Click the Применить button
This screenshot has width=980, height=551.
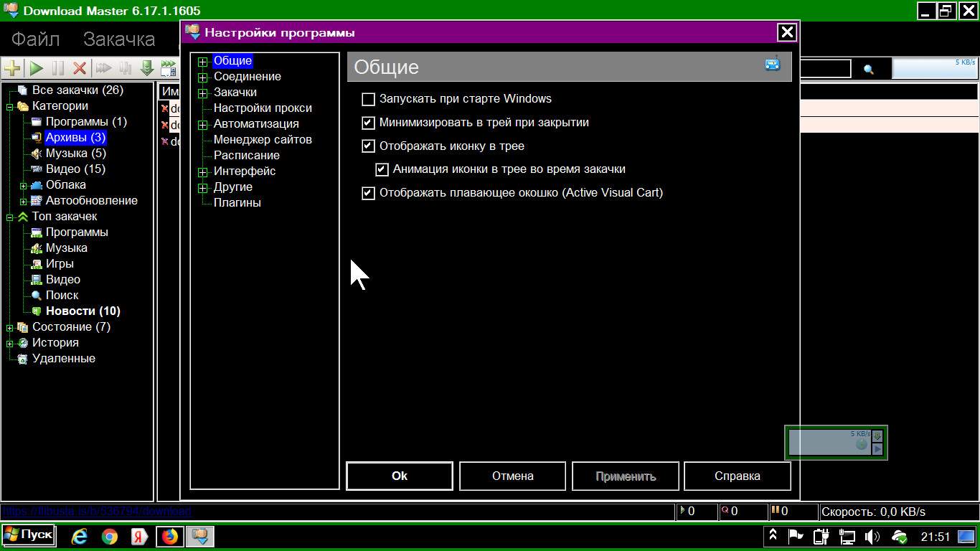(x=626, y=476)
